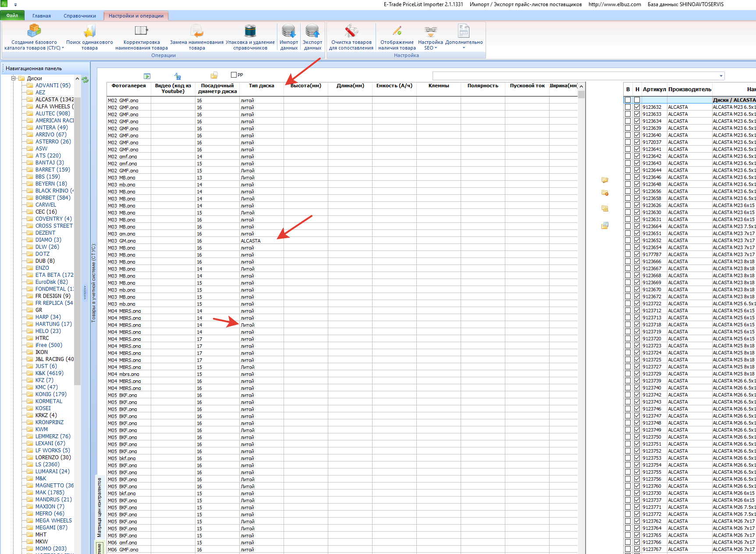Tick the 'Н' checkbox in the Диски / ALCASTA row

637,100
